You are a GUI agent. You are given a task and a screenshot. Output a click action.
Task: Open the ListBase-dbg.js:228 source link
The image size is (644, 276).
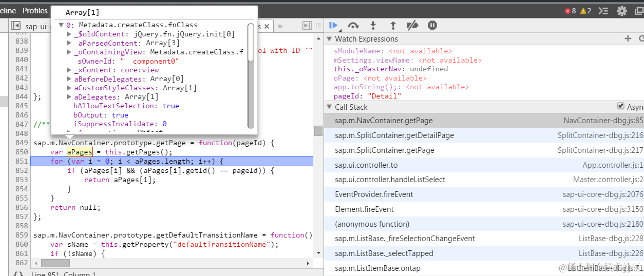[611, 239]
